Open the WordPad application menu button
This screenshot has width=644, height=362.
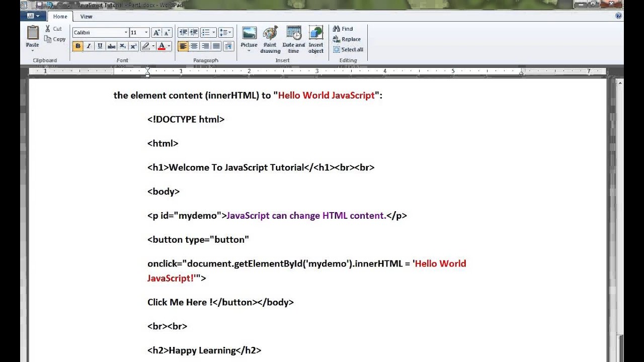[33, 16]
